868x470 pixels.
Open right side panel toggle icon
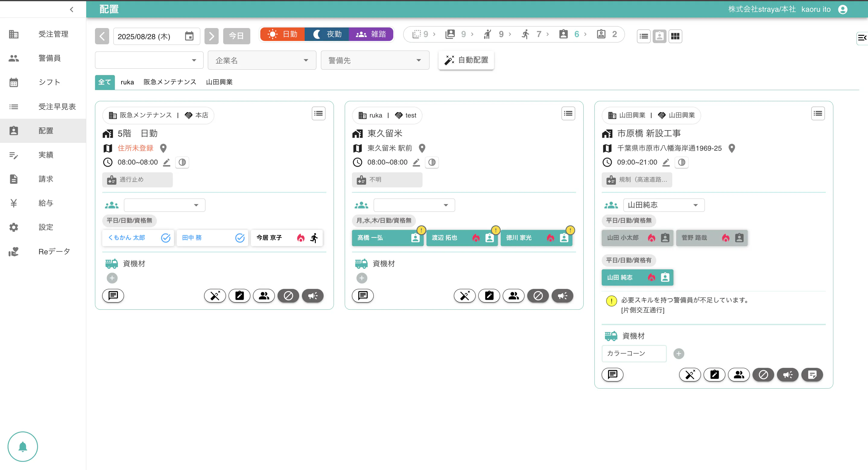[x=862, y=38]
